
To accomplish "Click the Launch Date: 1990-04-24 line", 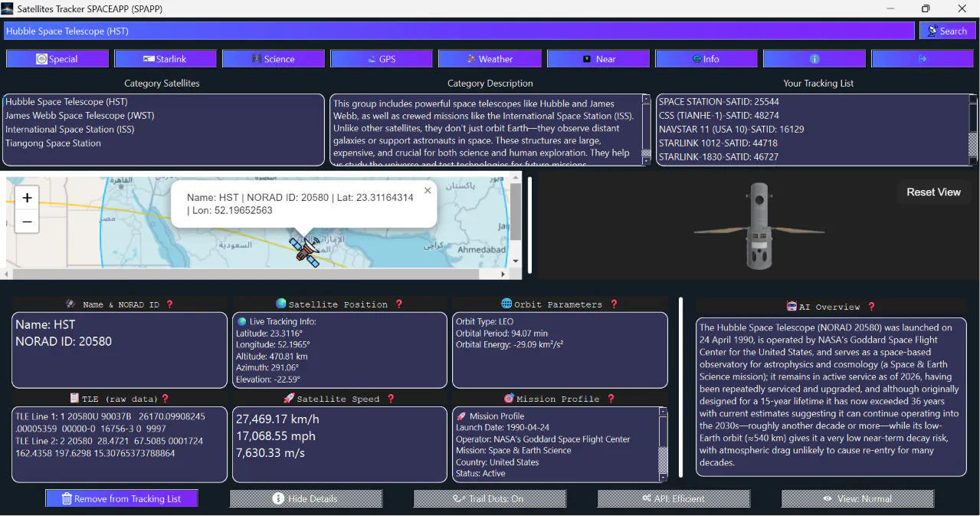I will (x=503, y=428).
